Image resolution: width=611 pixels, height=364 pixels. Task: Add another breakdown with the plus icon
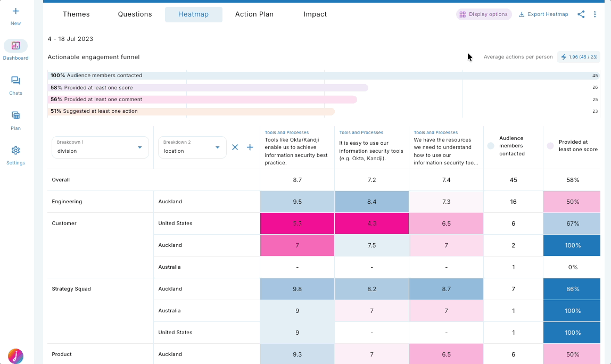250,147
